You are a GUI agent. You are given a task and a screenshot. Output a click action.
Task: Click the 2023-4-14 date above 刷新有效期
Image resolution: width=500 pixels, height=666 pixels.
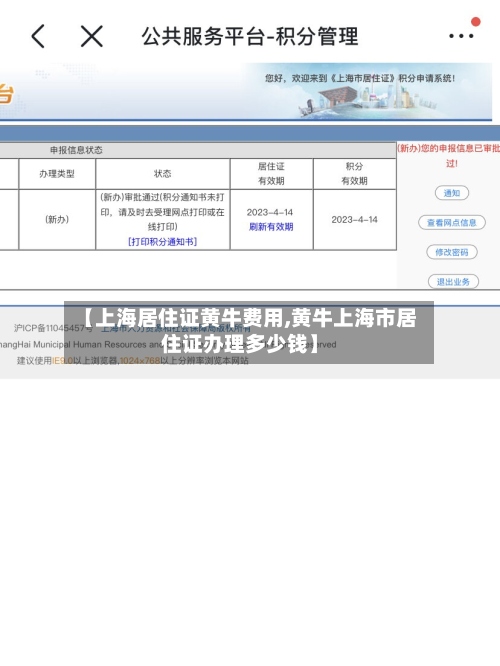(270, 212)
